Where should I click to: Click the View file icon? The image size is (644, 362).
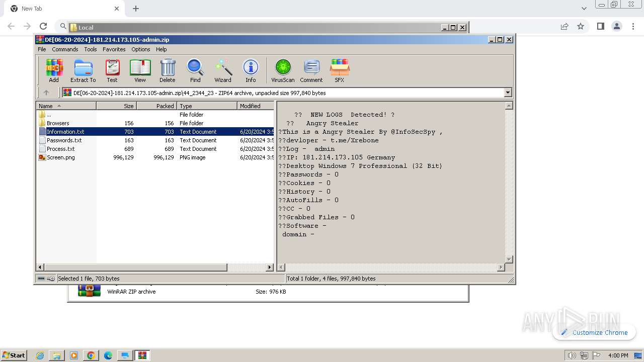point(140,70)
